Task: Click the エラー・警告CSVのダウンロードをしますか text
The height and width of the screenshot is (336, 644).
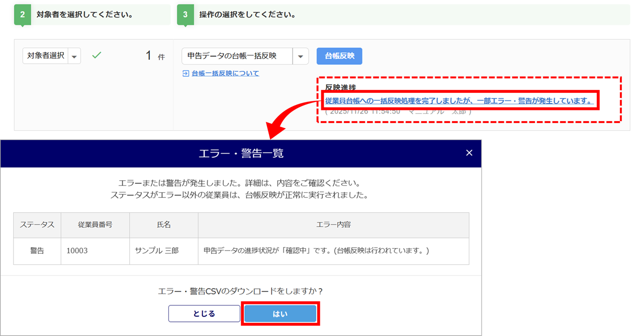Action: [240, 291]
